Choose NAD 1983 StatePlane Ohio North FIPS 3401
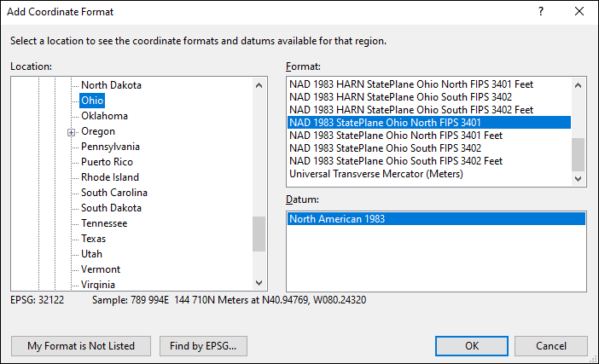599x364 pixels. (429, 123)
